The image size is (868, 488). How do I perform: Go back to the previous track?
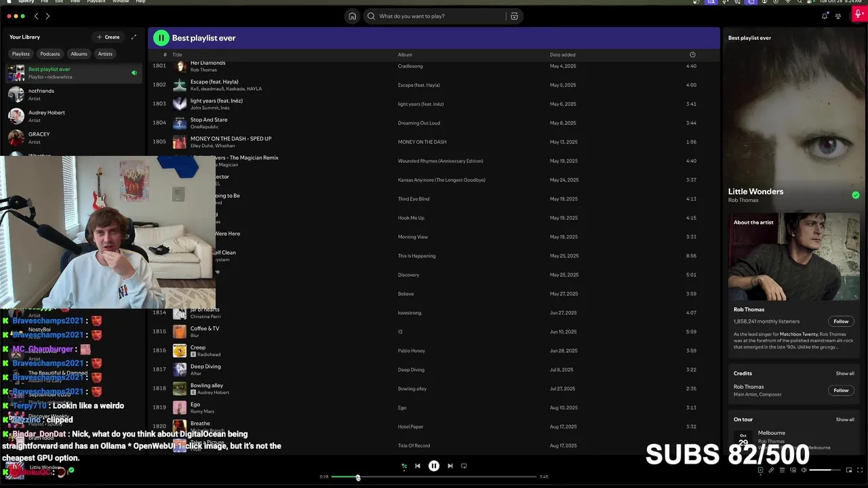[x=418, y=466]
